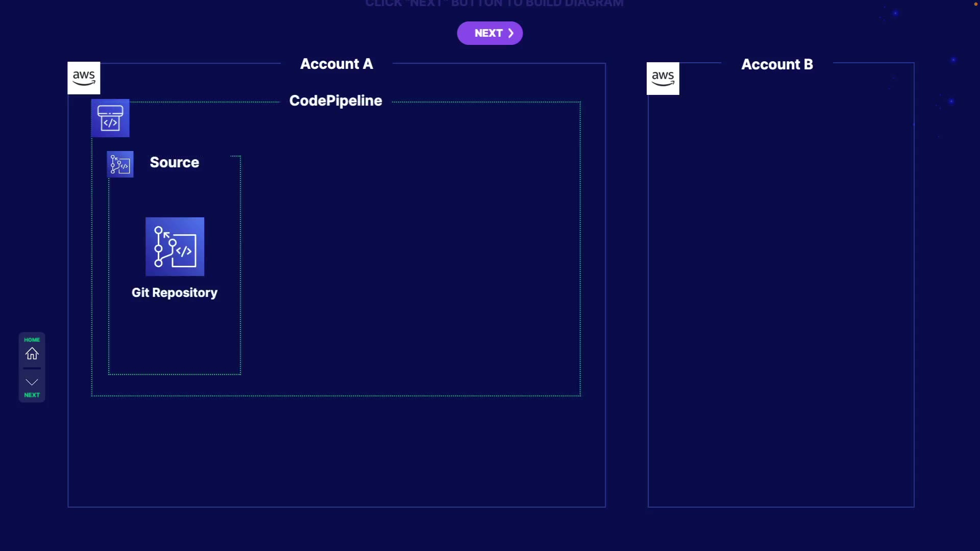This screenshot has width=980, height=551.
Task: Click the green HOME label in sidebar
Action: pos(32,340)
